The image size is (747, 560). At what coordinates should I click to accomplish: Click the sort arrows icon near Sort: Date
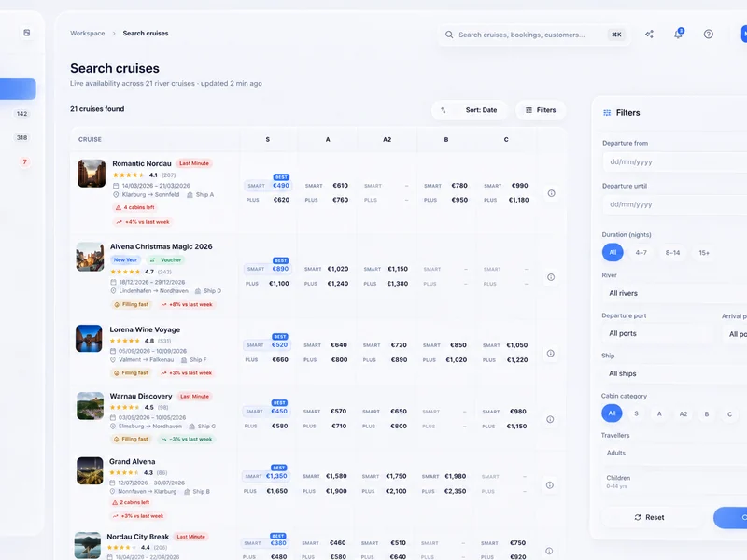click(443, 110)
